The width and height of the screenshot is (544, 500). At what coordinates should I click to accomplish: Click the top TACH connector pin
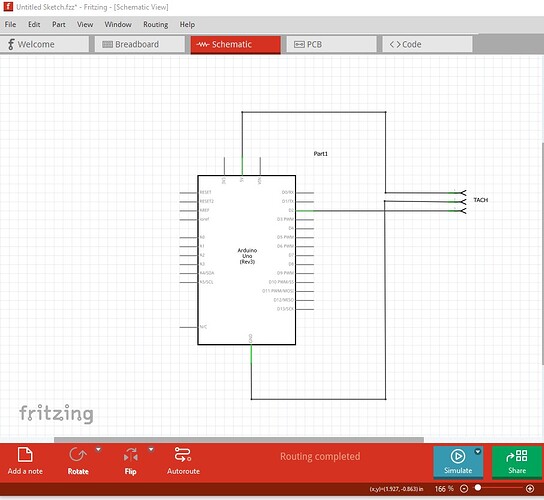click(458, 193)
